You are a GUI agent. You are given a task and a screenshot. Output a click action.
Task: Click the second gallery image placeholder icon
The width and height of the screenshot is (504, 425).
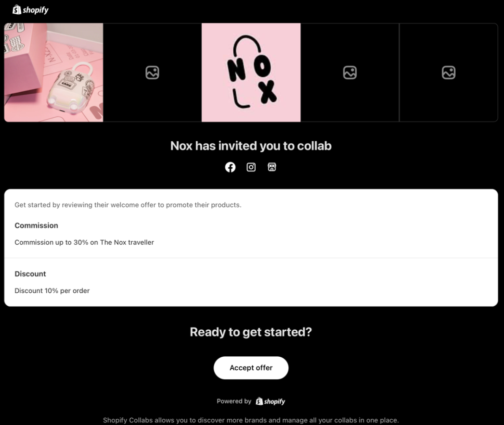[153, 72]
